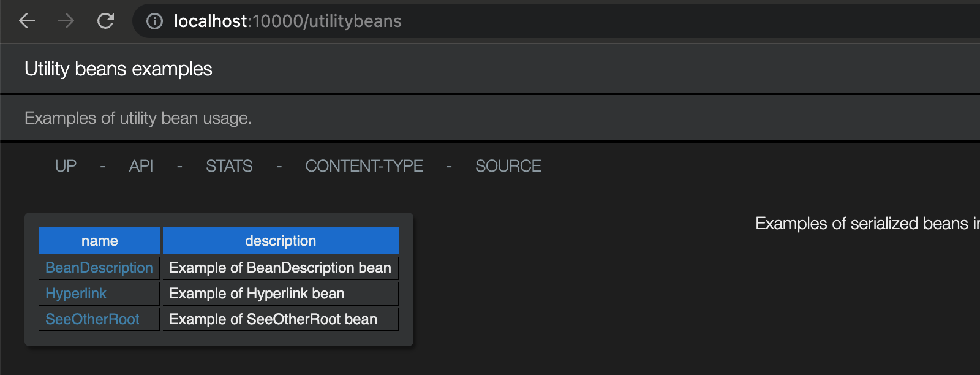The width and height of the screenshot is (980, 375).
Task: Open the site information info icon
Action: 153,21
